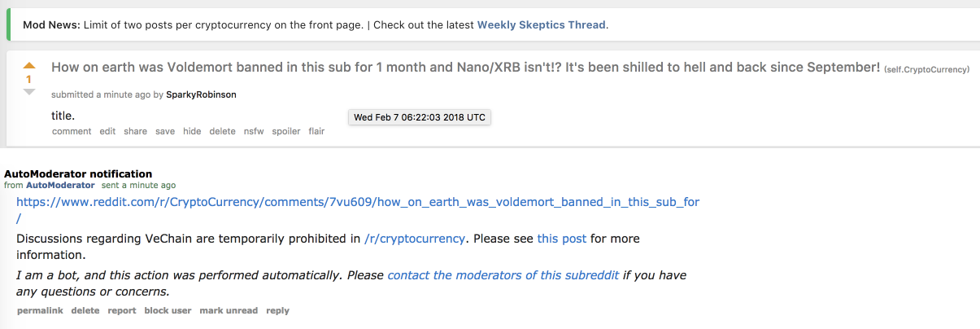Open the AutoModerator sender profile link
The image size is (980, 329).
coord(60,186)
